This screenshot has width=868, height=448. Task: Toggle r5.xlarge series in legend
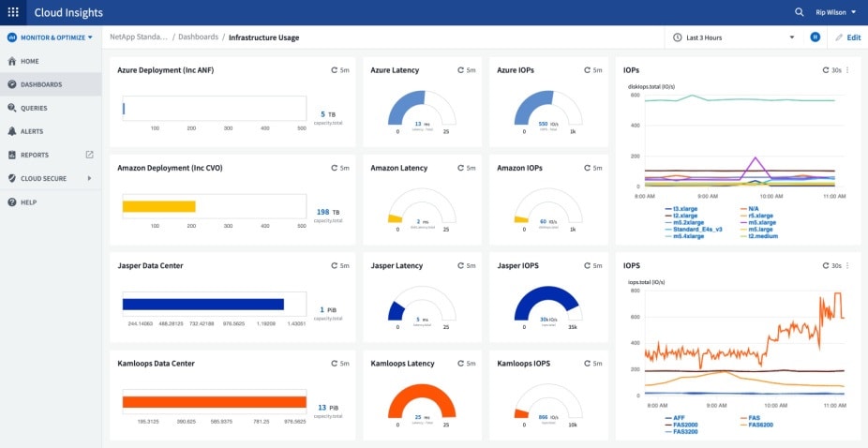pyautogui.click(x=756, y=216)
